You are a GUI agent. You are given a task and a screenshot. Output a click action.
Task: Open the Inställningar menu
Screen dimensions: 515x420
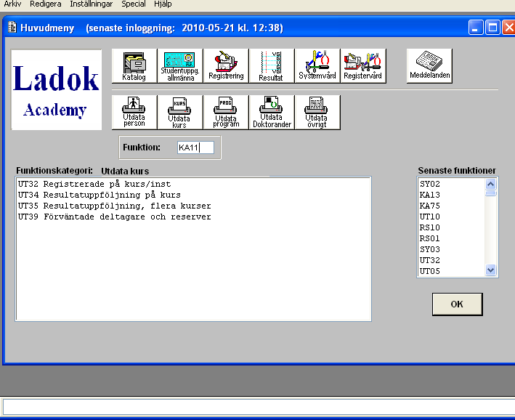click(91, 4)
